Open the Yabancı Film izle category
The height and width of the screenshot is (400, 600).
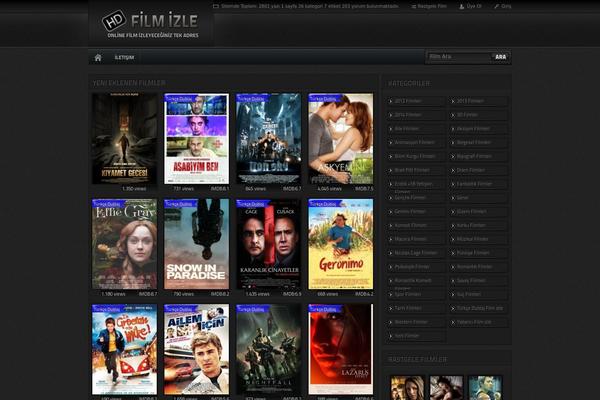[474, 322]
